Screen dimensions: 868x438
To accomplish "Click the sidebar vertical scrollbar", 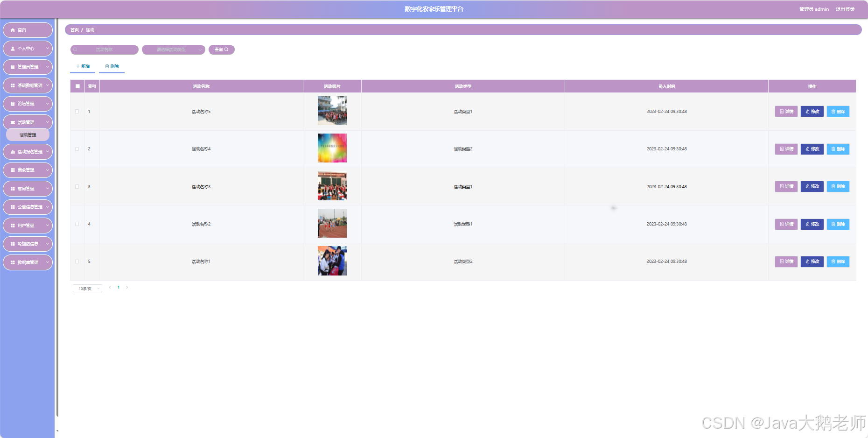I will pos(57,217).
